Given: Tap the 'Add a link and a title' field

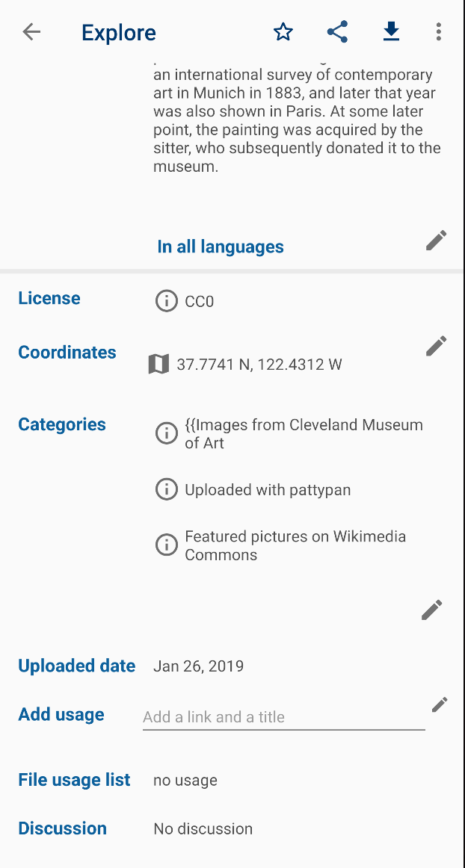Looking at the screenshot, I should pyautogui.click(x=283, y=716).
